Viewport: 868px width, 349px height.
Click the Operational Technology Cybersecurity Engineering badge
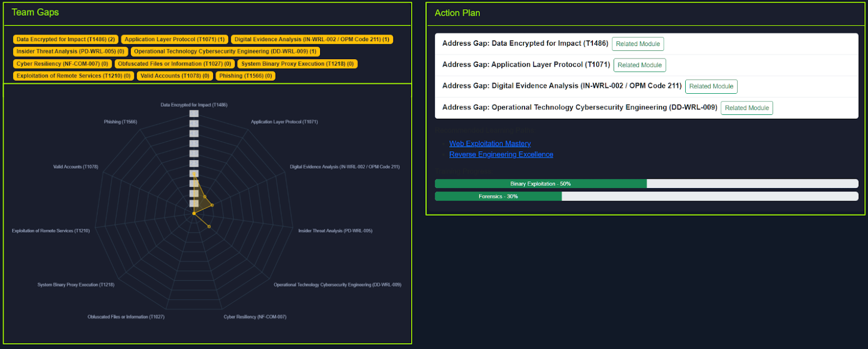(x=225, y=51)
